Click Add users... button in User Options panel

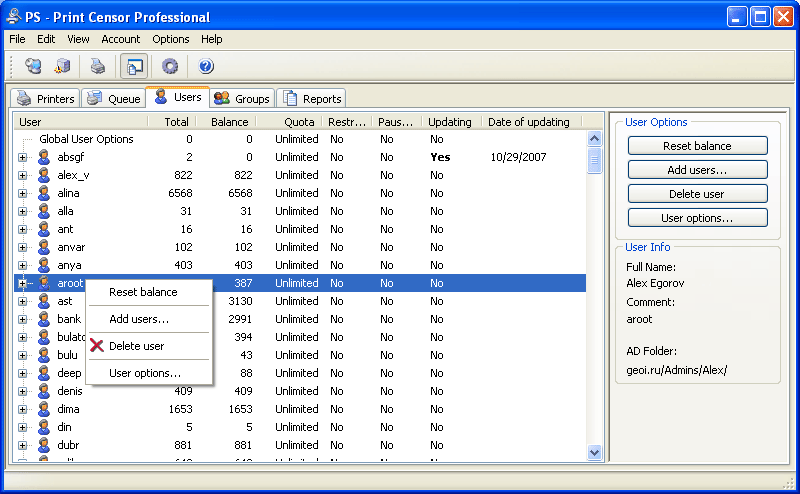[x=697, y=170]
